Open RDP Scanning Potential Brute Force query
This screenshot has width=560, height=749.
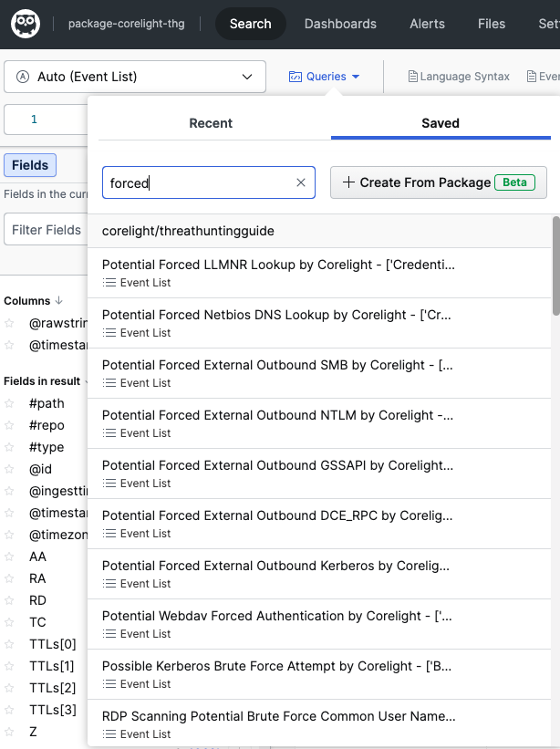coord(319,723)
